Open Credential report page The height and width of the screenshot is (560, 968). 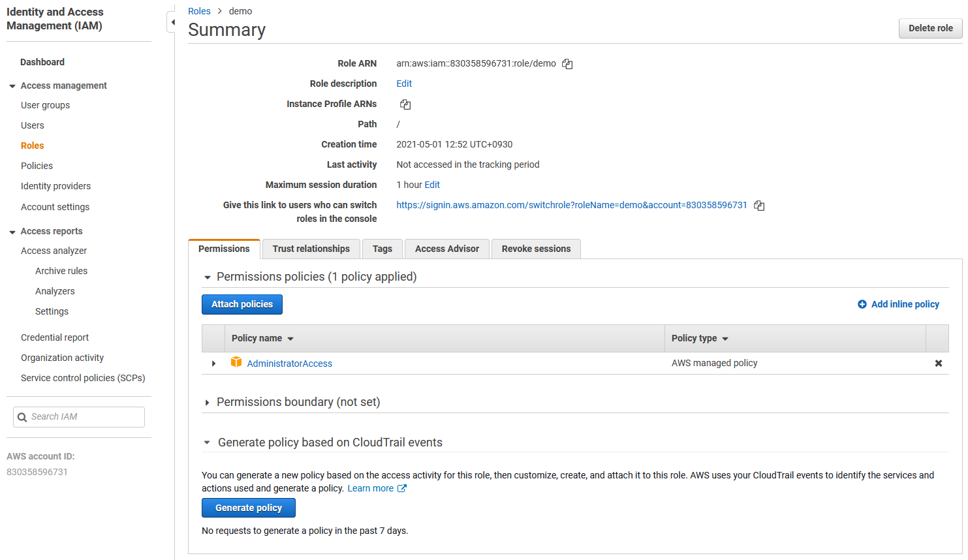pyautogui.click(x=55, y=337)
